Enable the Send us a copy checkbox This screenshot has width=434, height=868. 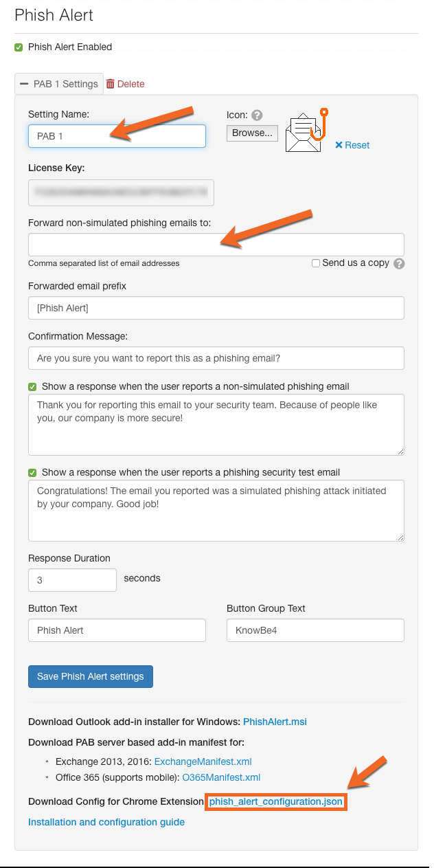316,263
